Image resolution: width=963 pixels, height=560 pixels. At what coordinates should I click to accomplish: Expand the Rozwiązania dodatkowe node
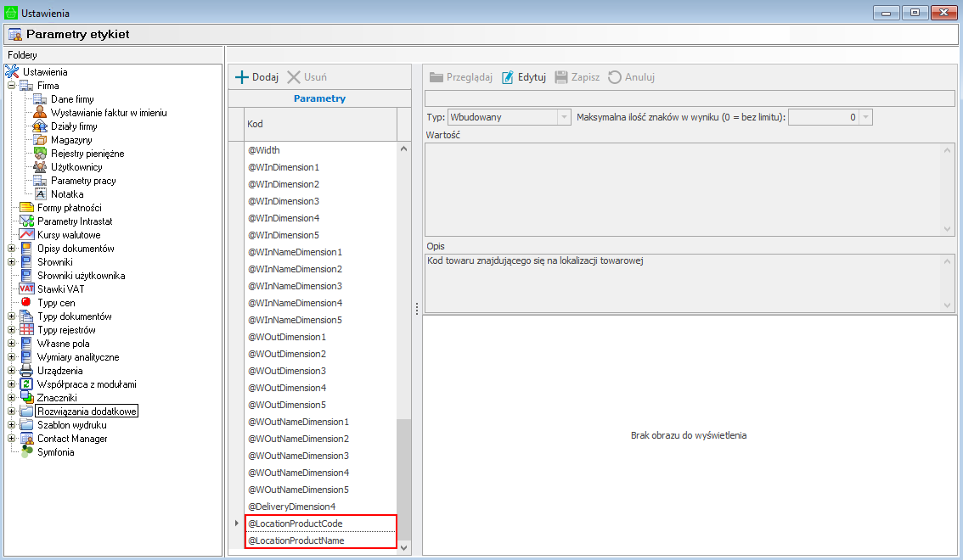(12, 412)
